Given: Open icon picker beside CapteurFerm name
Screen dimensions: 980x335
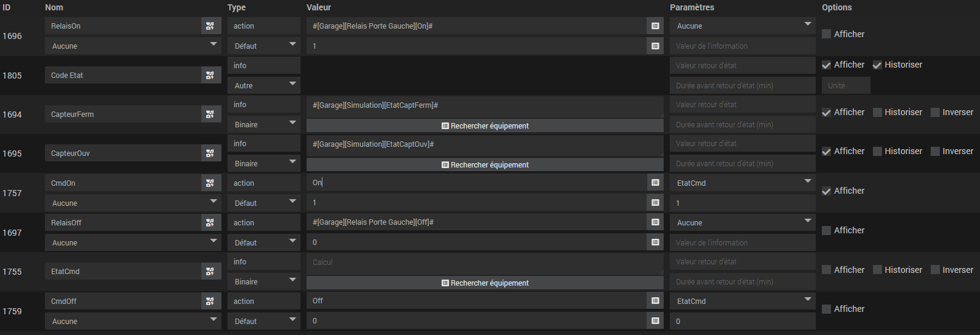Looking at the screenshot, I should [x=210, y=115].
